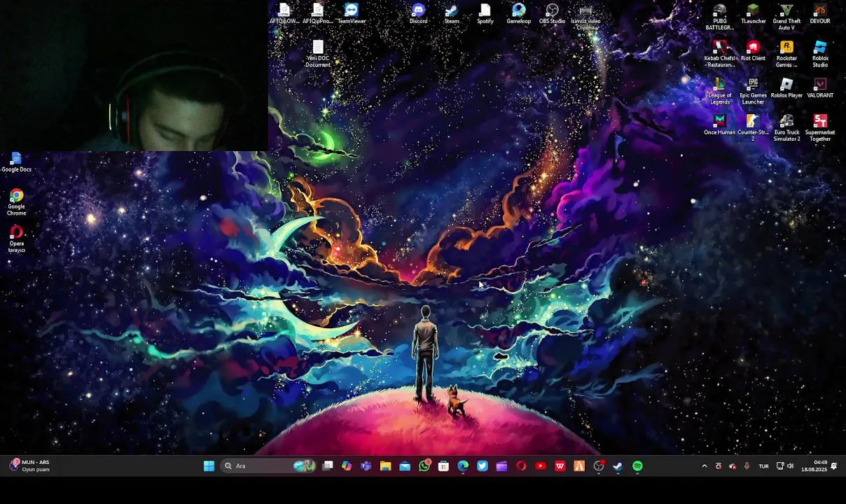Open YouTube from the taskbar
Viewport: 846px width, 504px height.
(x=541, y=466)
